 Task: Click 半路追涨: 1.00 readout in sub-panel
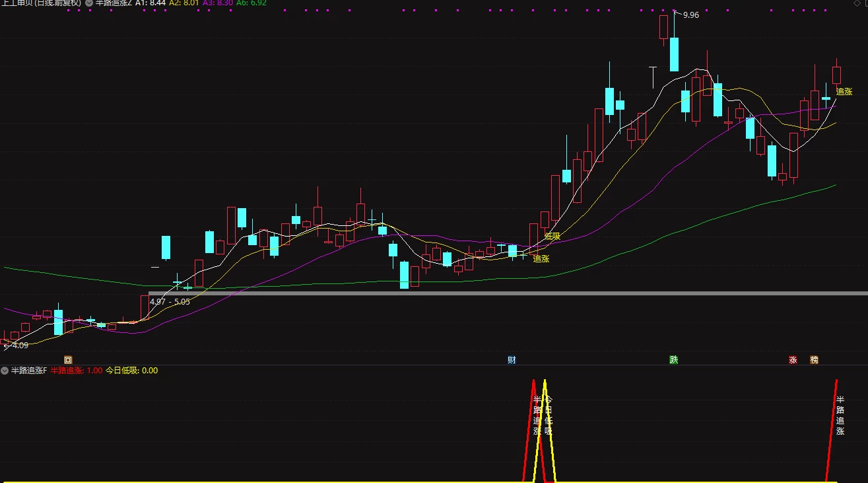point(76,371)
